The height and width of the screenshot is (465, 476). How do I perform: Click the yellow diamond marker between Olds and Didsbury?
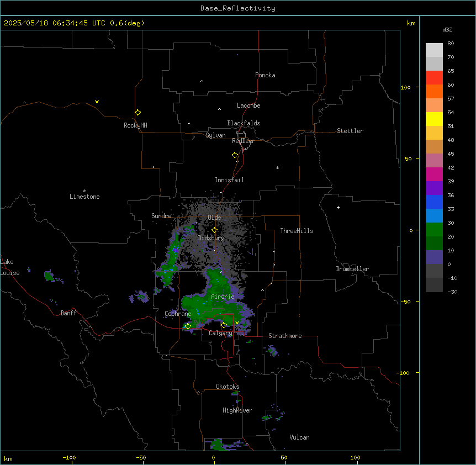pyautogui.click(x=214, y=230)
